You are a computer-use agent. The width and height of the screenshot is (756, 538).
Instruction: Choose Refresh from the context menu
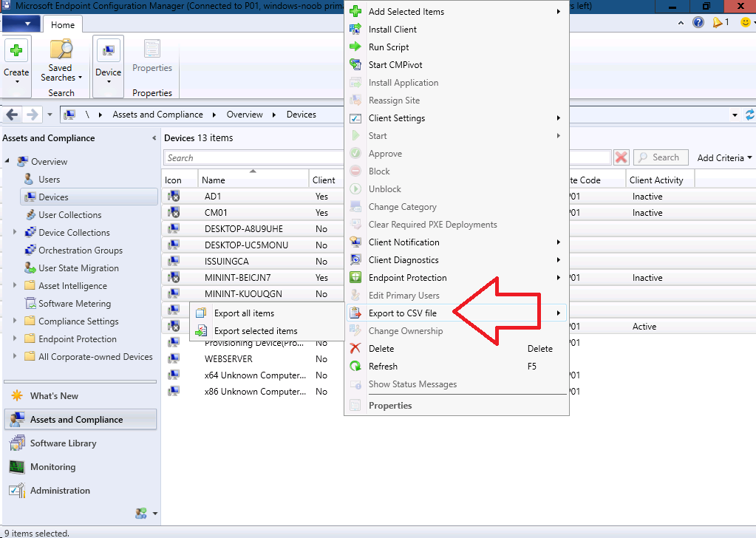tap(456, 367)
